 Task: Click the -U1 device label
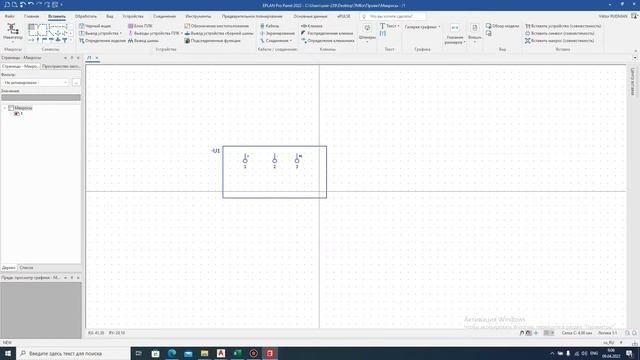(216, 151)
